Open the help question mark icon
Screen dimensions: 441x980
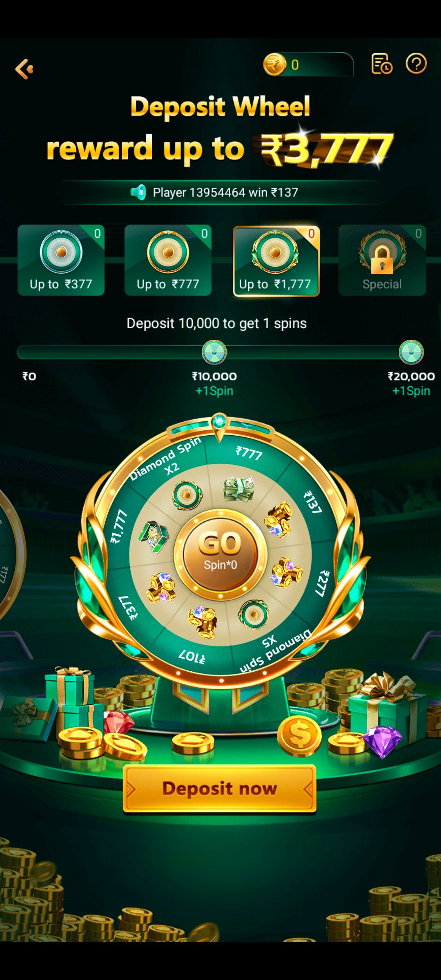(x=416, y=64)
